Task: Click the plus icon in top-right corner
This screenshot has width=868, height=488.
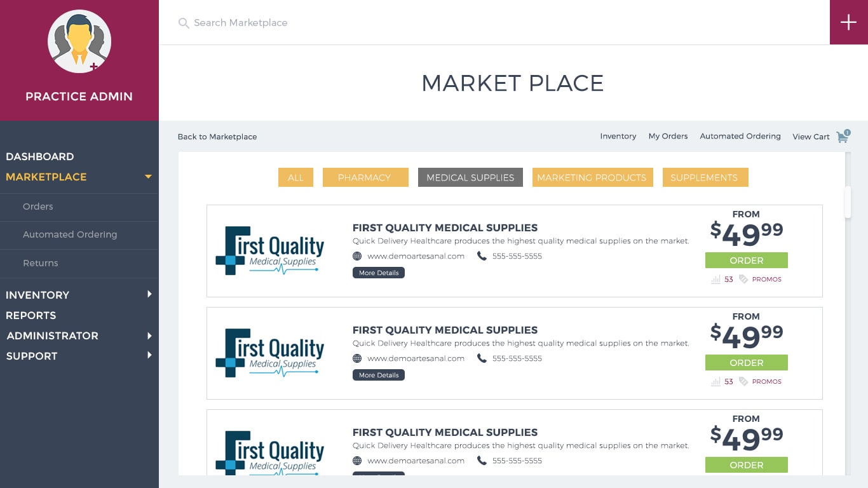Action: [x=848, y=22]
